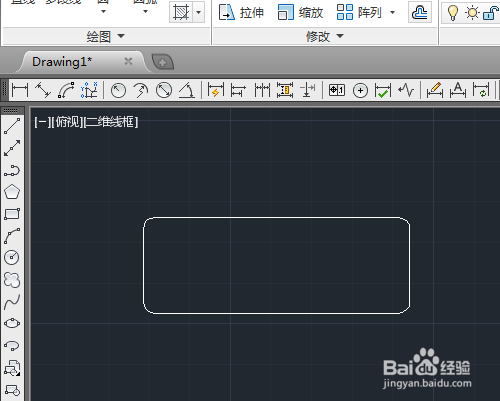Click the Inspection dimension icon

(383, 90)
